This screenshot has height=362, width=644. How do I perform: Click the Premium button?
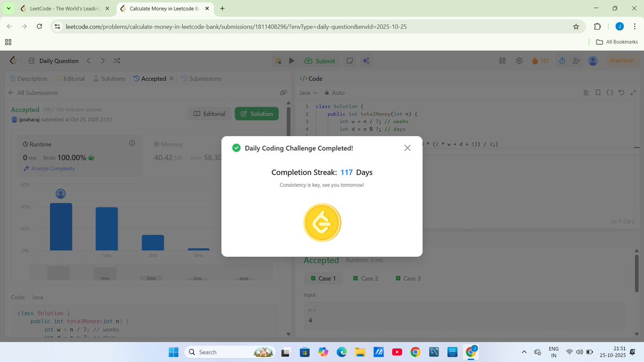[x=622, y=61]
